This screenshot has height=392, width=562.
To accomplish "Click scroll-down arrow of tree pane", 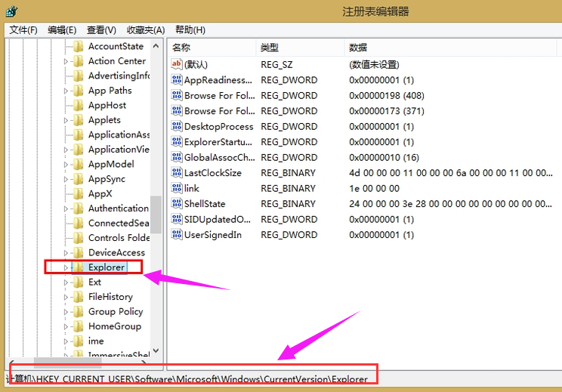I will 156,351.
